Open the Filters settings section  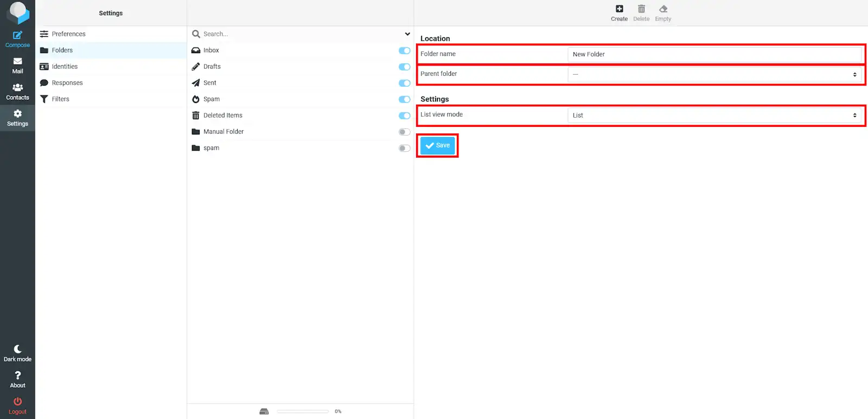pos(60,99)
